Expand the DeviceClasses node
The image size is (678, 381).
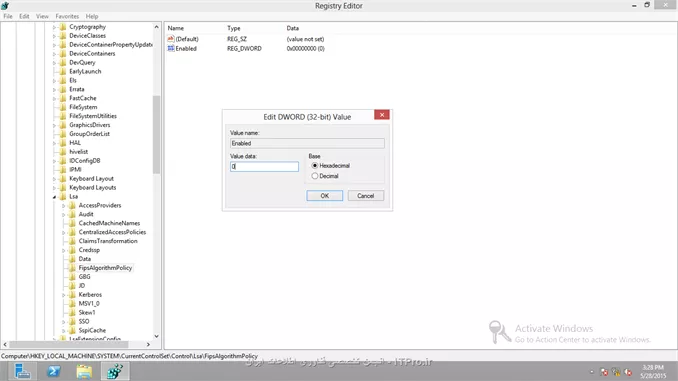[54, 36]
